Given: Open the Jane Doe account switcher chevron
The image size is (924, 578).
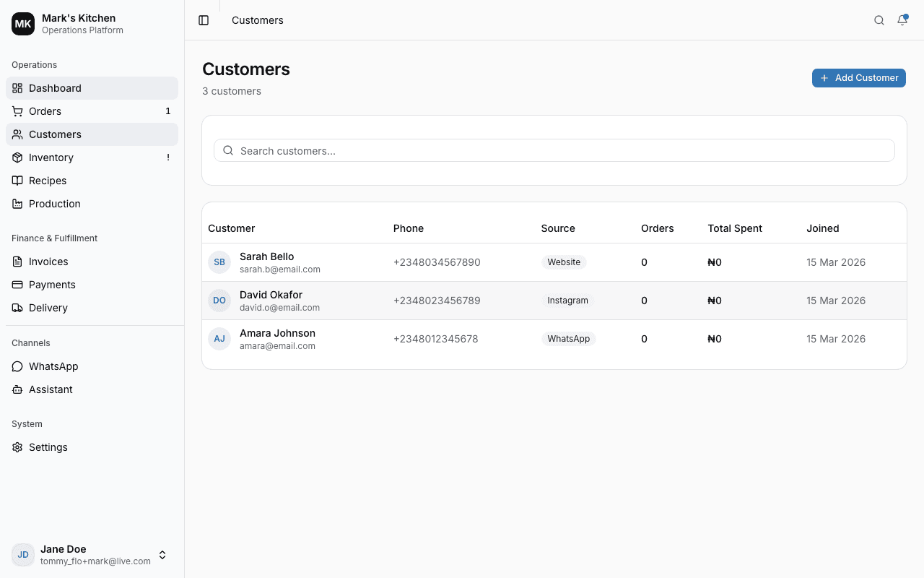Looking at the screenshot, I should click(162, 555).
